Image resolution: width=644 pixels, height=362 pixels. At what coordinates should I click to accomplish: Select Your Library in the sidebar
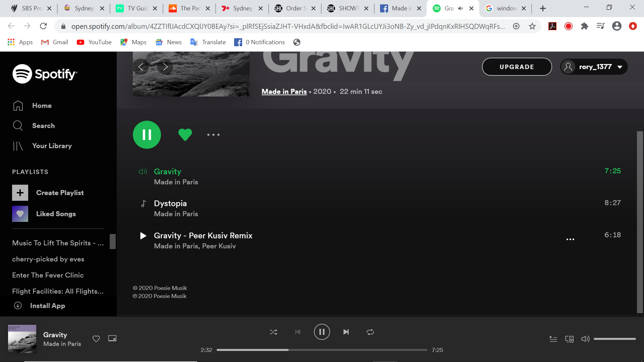point(52,146)
